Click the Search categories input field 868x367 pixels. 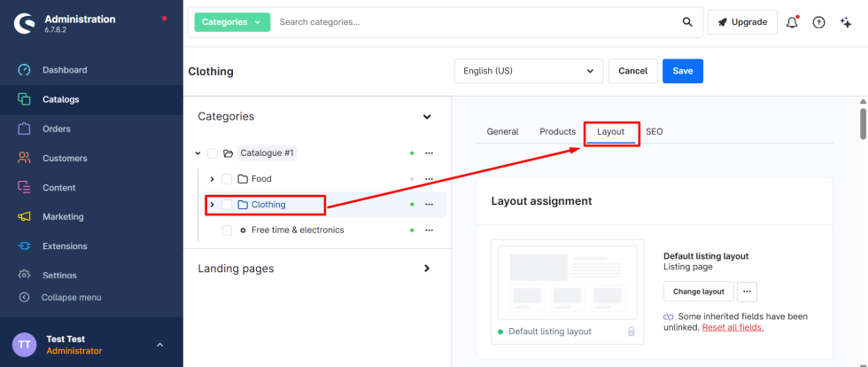point(474,22)
